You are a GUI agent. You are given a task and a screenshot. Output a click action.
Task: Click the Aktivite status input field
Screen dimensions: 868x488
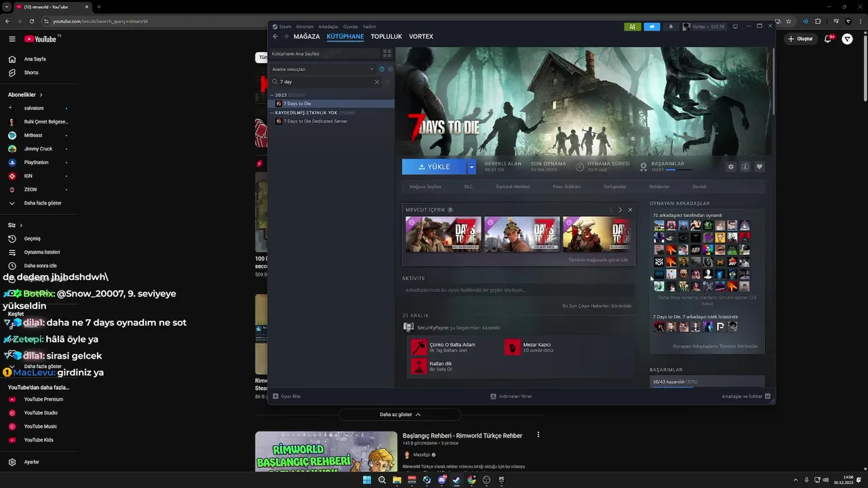[x=518, y=290]
